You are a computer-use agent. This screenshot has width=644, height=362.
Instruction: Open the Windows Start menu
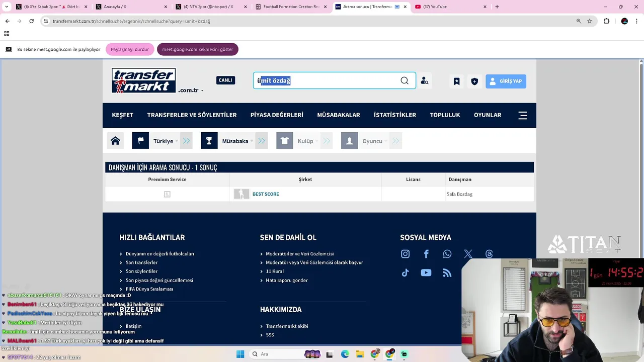click(240, 354)
